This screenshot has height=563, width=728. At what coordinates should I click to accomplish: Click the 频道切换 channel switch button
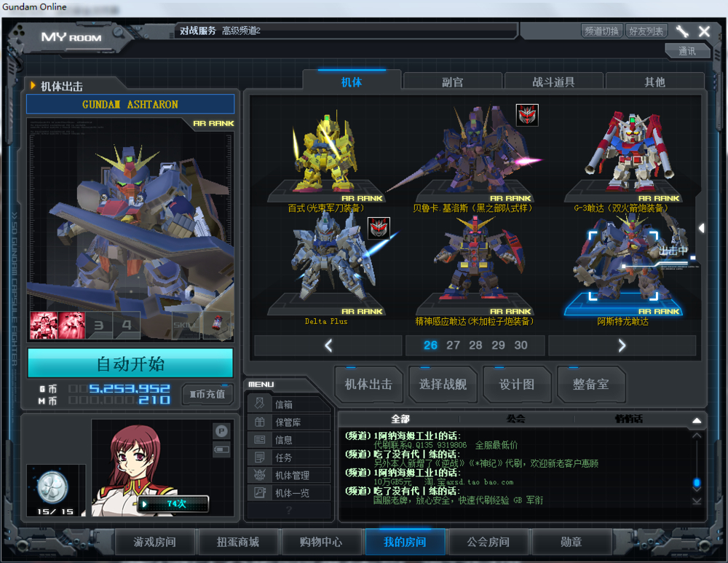coord(602,31)
